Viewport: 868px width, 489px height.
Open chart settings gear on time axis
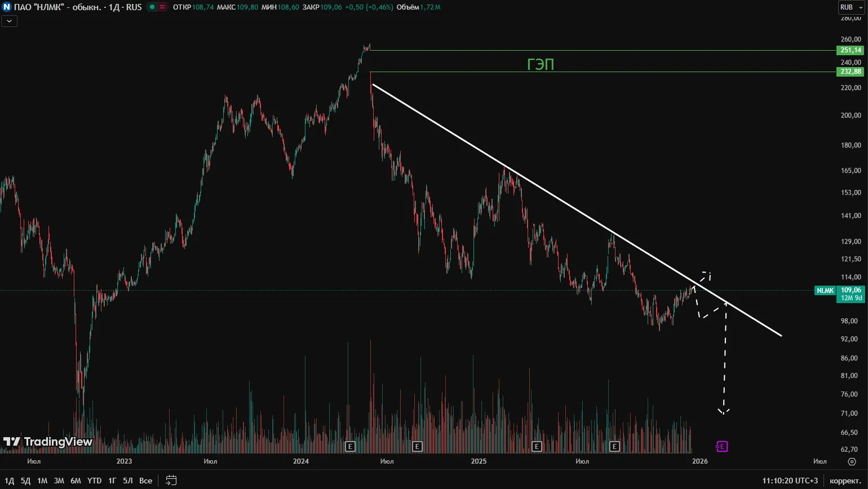[852, 461]
